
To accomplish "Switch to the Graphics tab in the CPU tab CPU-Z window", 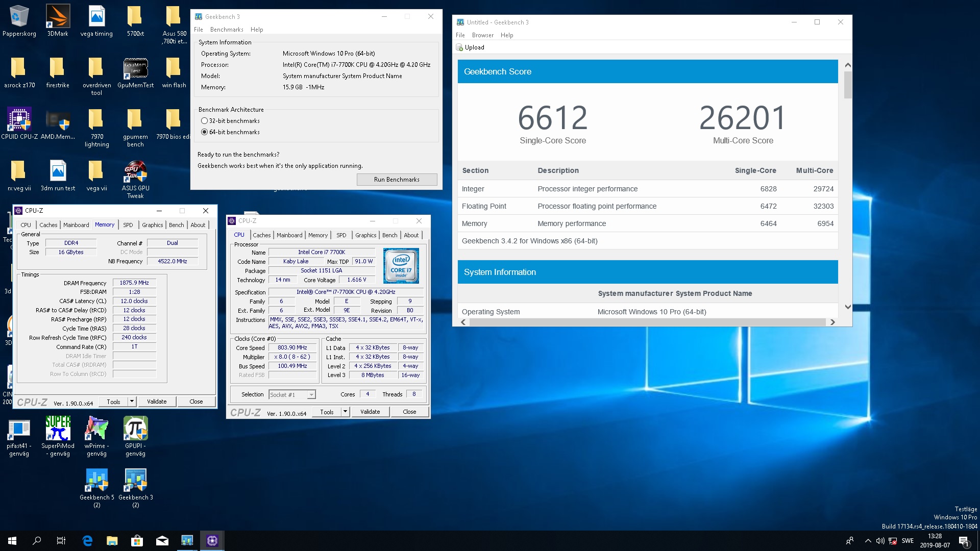I will click(x=365, y=235).
